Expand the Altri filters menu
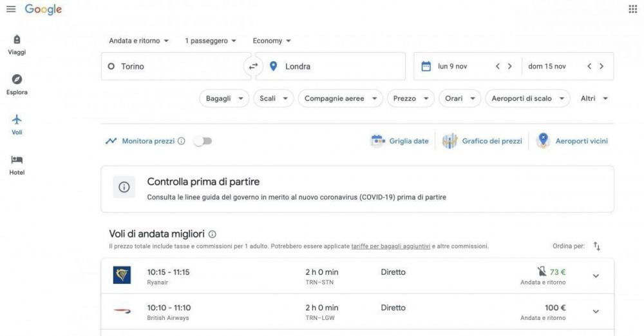The width and height of the screenshot is (644, 336). 594,99
